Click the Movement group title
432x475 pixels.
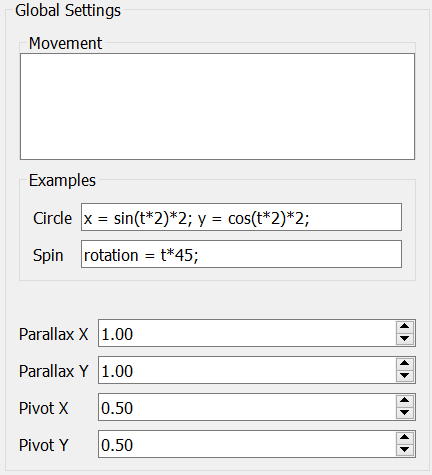point(65,43)
